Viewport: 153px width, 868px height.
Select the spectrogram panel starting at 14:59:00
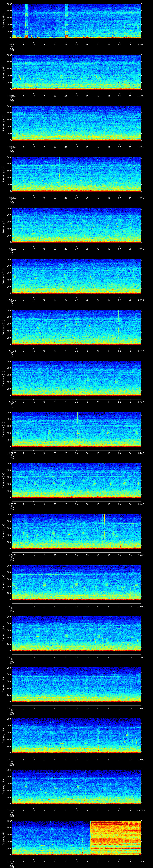tap(77, 786)
